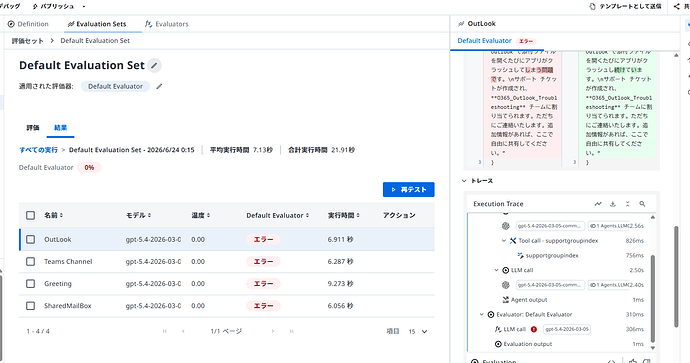Select the Tool call - supportgroupindex wrench icon
The height and width of the screenshot is (363, 690).
513,241
